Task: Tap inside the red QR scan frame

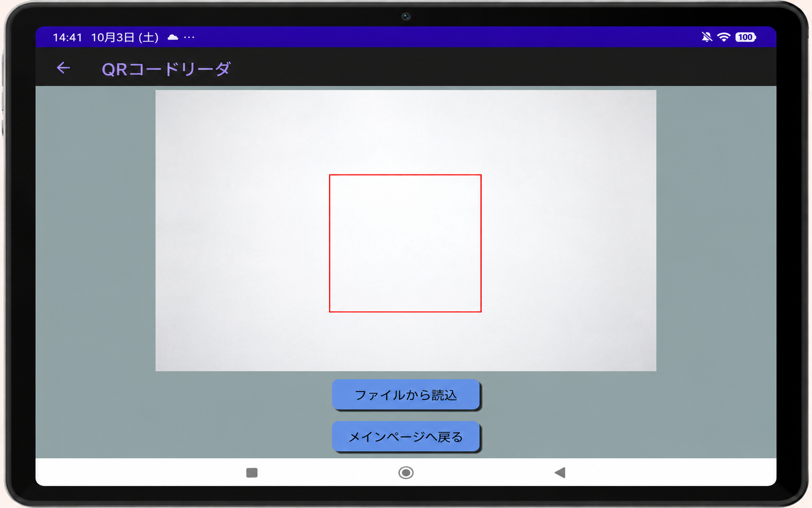Action: (405, 243)
